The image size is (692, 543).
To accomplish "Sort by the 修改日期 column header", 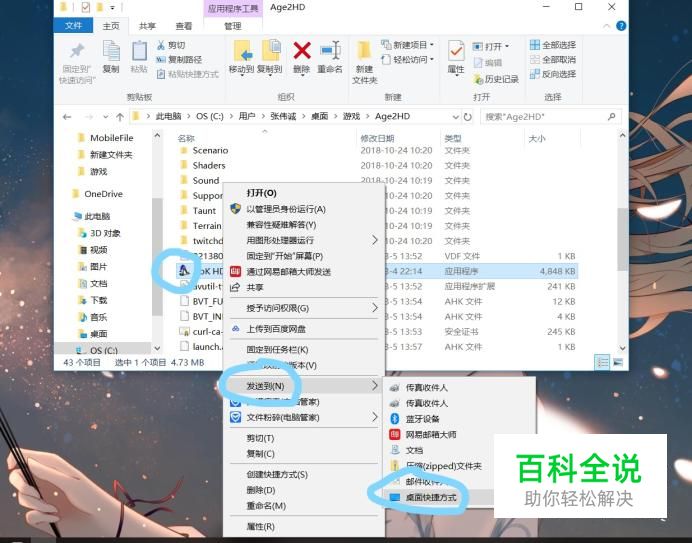I will pos(377,138).
